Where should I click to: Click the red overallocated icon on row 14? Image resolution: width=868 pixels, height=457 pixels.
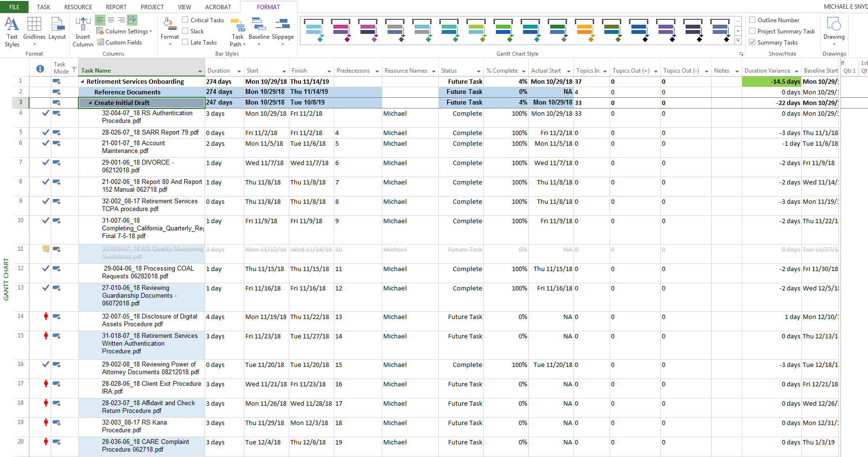tap(46, 316)
